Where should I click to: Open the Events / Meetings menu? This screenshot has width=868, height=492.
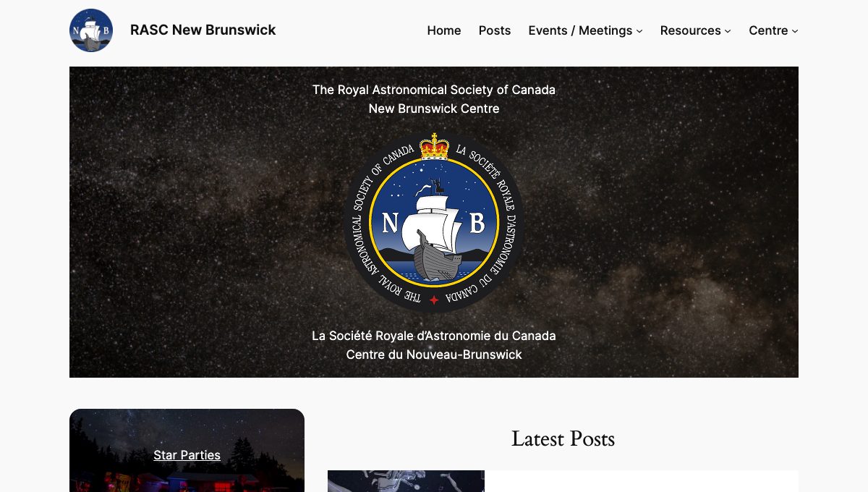tap(581, 30)
